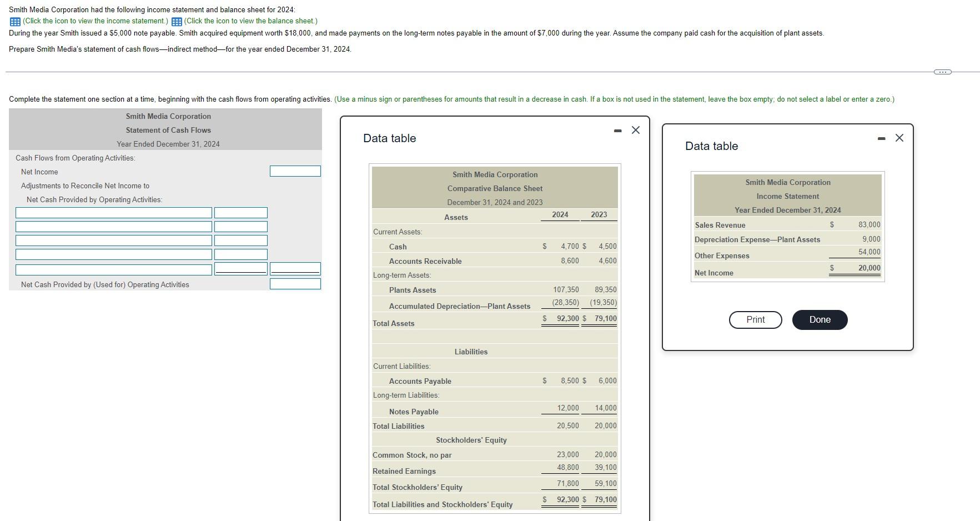Click the Net Income amount input box

pos(295,171)
